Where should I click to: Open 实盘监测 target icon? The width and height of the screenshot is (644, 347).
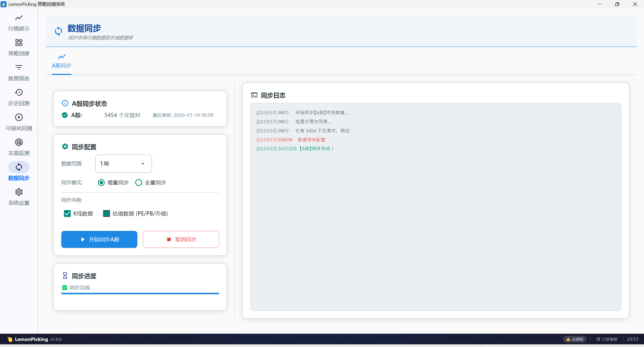pyautogui.click(x=19, y=142)
